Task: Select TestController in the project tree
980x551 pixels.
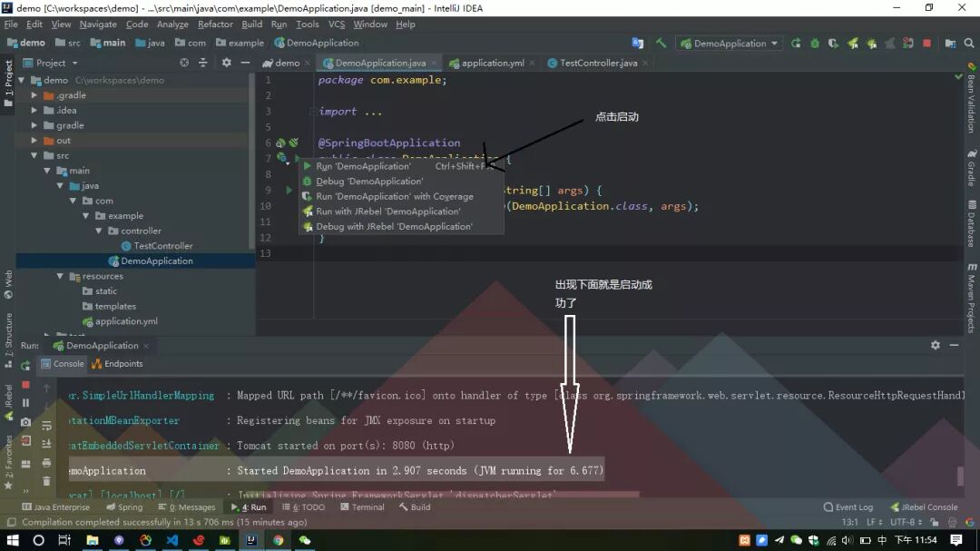Action: coord(162,246)
